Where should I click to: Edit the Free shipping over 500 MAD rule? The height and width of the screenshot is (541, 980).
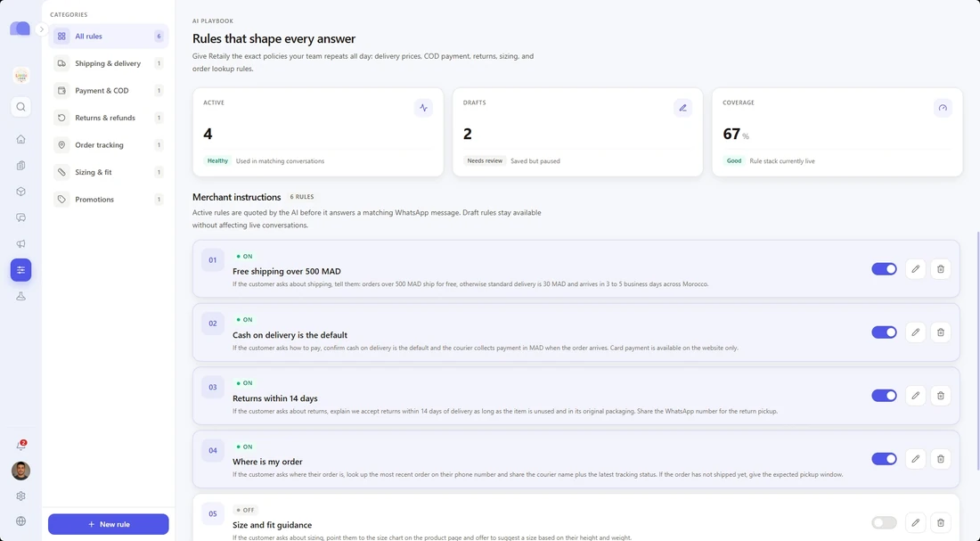916,269
